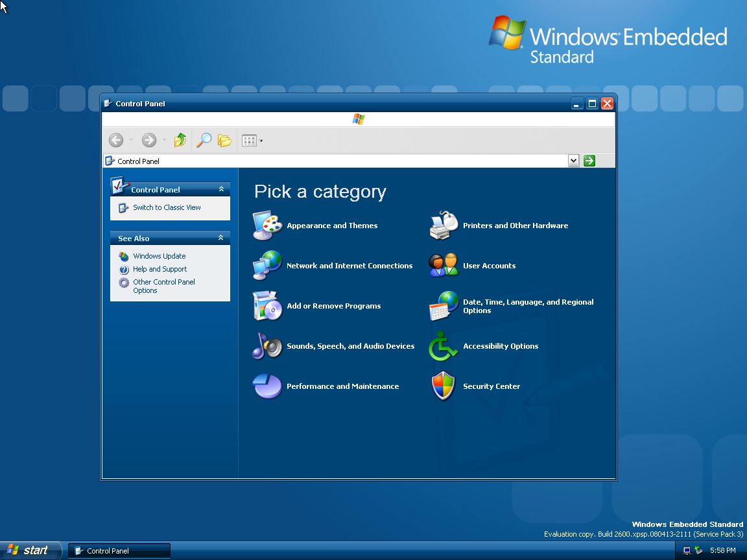Viewport: 747px width, 560px height.
Task: Collapse the See Also sidebar section
Action: click(221, 239)
